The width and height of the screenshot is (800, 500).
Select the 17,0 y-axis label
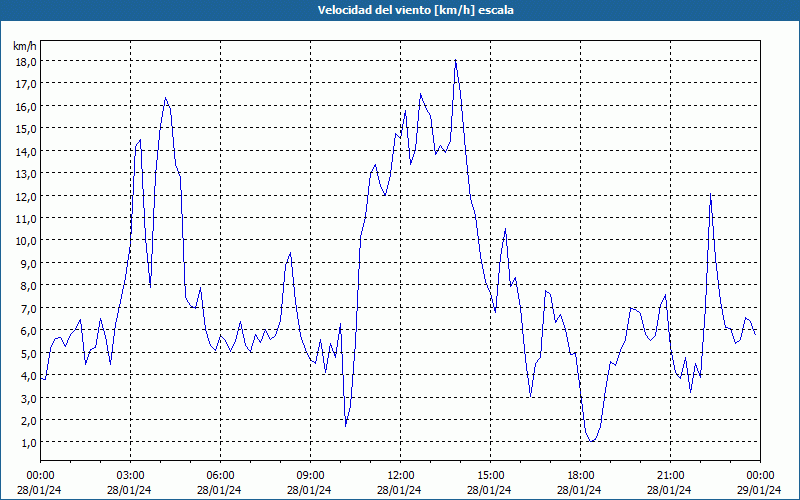[28, 84]
